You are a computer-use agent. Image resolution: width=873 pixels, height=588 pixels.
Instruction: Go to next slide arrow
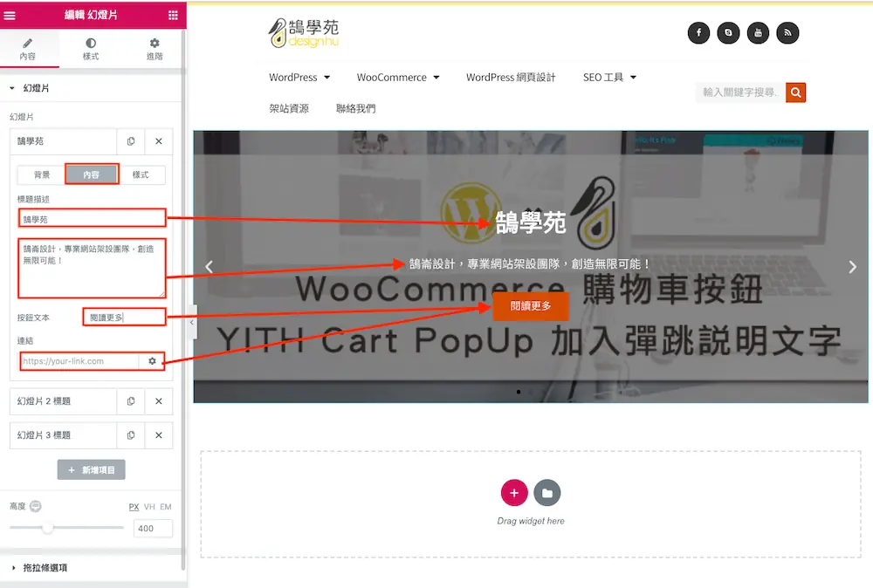point(852,267)
